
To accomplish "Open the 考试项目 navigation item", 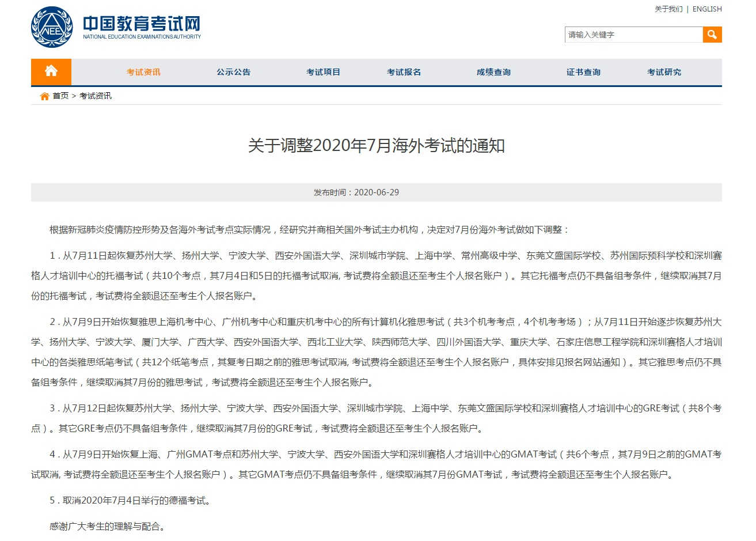I will click(x=323, y=72).
